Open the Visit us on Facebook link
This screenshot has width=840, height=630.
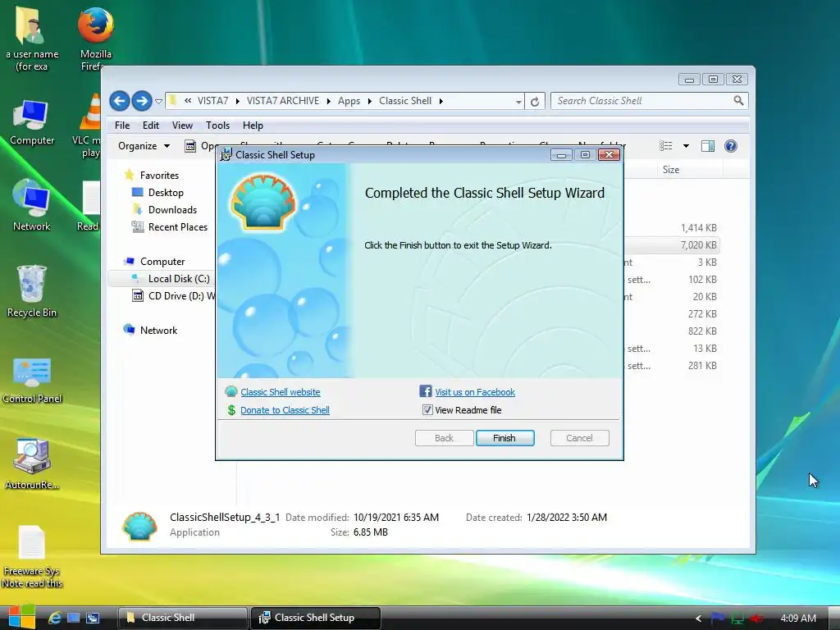coord(475,392)
